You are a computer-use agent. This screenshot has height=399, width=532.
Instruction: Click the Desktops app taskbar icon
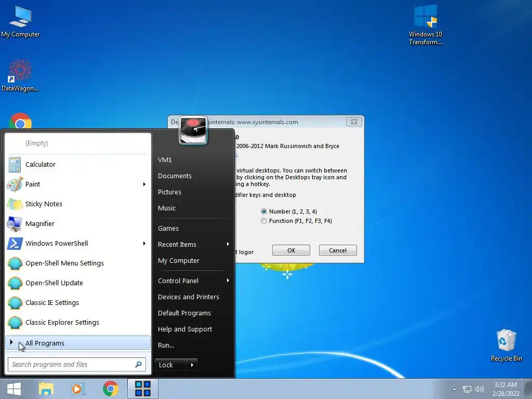coord(142,389)
